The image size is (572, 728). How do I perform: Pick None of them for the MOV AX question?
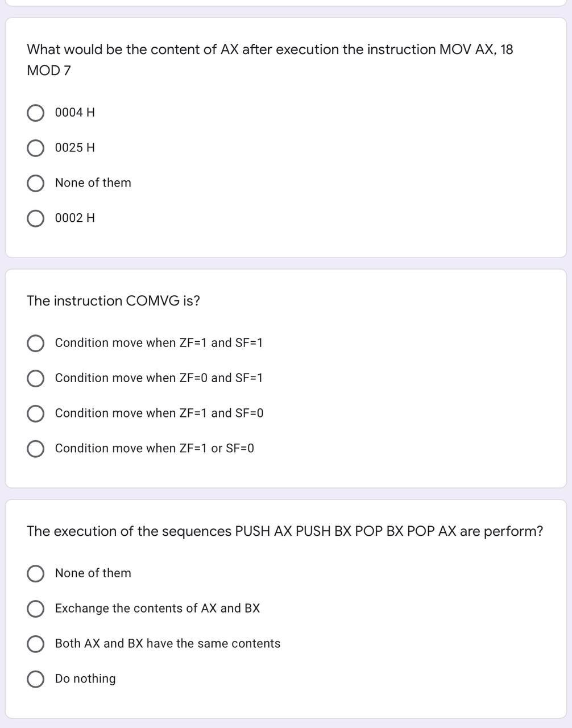(36, 183)
